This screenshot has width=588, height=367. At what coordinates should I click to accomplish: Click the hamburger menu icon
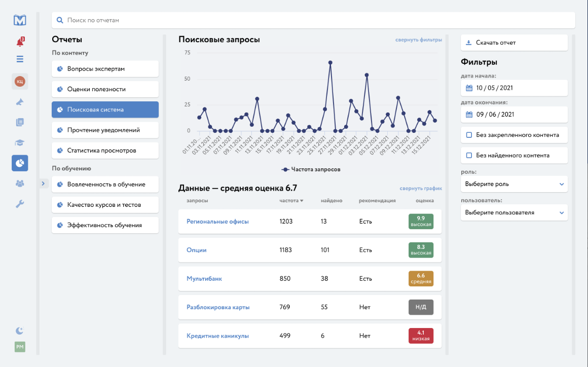point(20,59)
